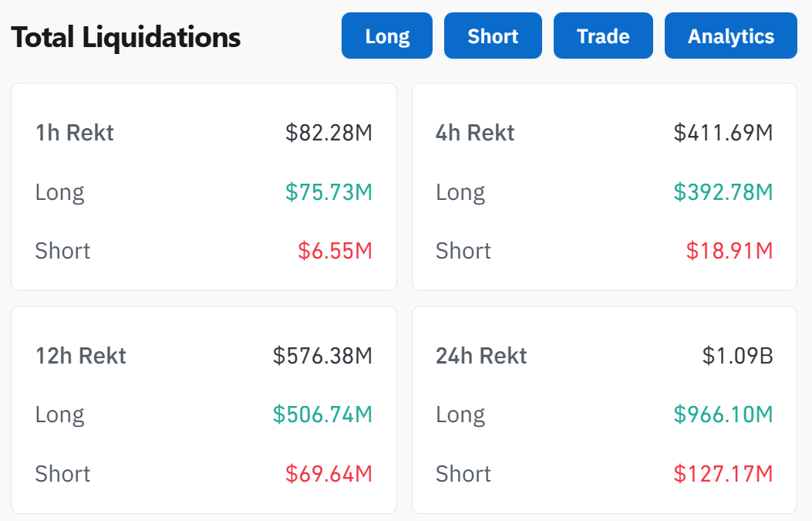Select the 12h Rekt card title
This screenshot has width=812, height=521.
click(81, 356)
